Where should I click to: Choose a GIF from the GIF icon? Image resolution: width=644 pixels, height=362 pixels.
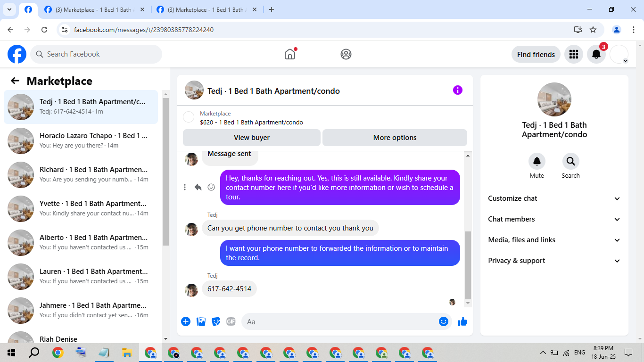coord(231,321)
